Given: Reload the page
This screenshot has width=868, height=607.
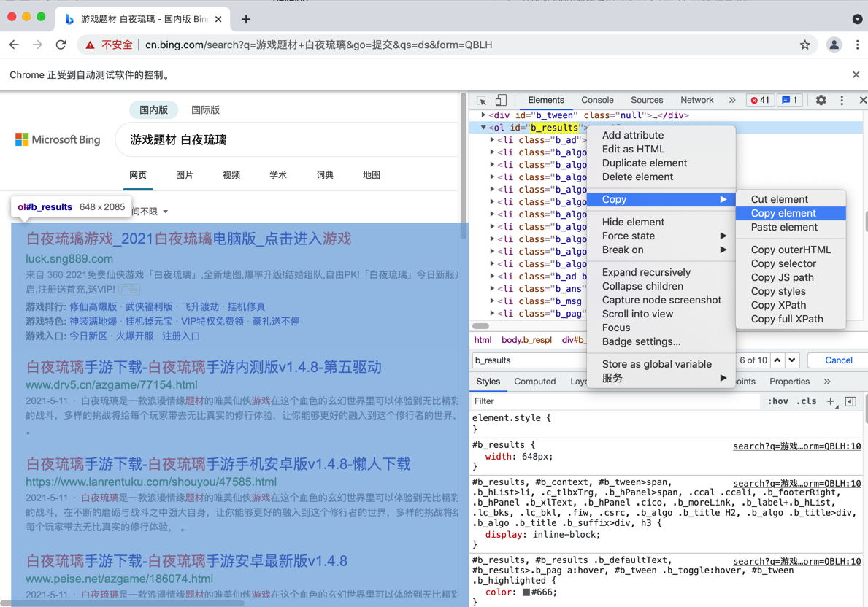Looking at the screenshot, I should pyautogui.click(x=61, y=45).
